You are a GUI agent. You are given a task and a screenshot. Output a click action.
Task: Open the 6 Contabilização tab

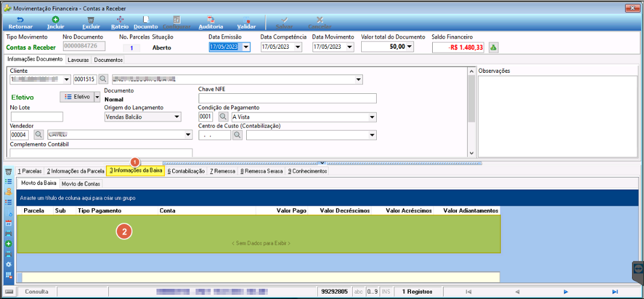click(186, 171)
